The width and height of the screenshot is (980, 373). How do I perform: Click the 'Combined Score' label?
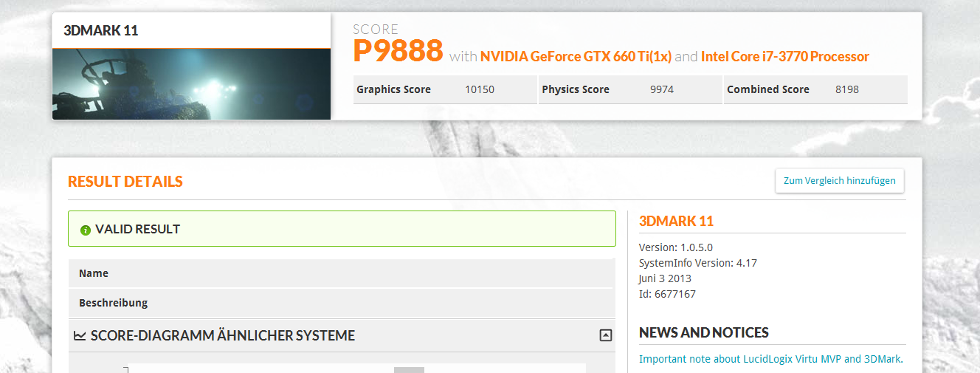coord(768,89)
